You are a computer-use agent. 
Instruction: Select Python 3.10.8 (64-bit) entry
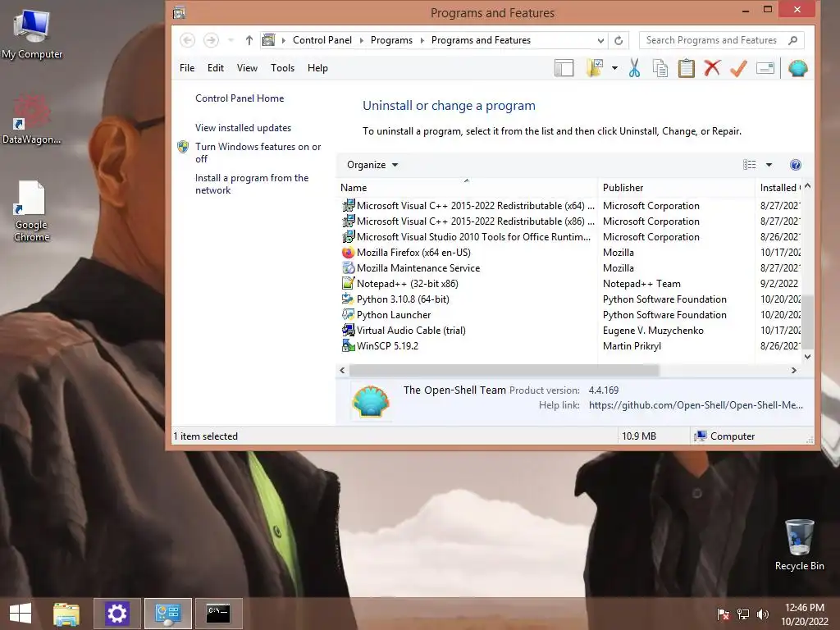click(x=570, y=299)
